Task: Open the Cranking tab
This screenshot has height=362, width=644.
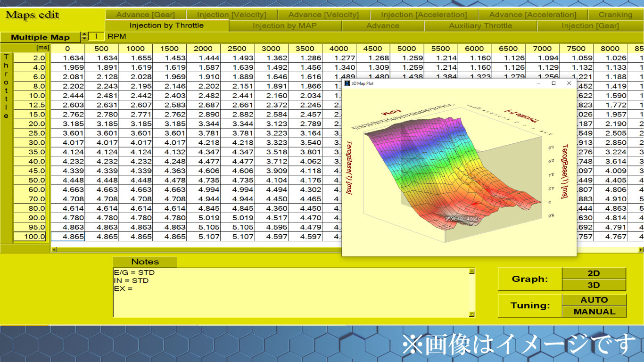Action: click(x=616, y=15)
